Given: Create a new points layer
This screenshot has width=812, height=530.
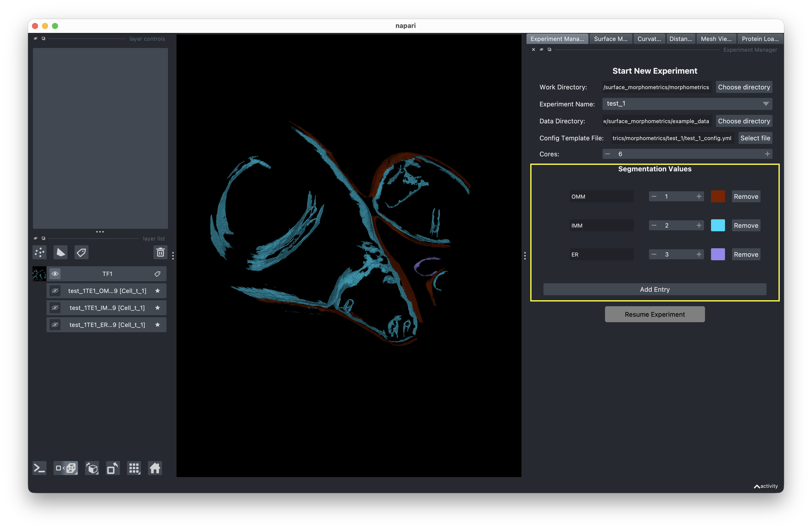Looking at the screenshot, I should click(40, 253).
